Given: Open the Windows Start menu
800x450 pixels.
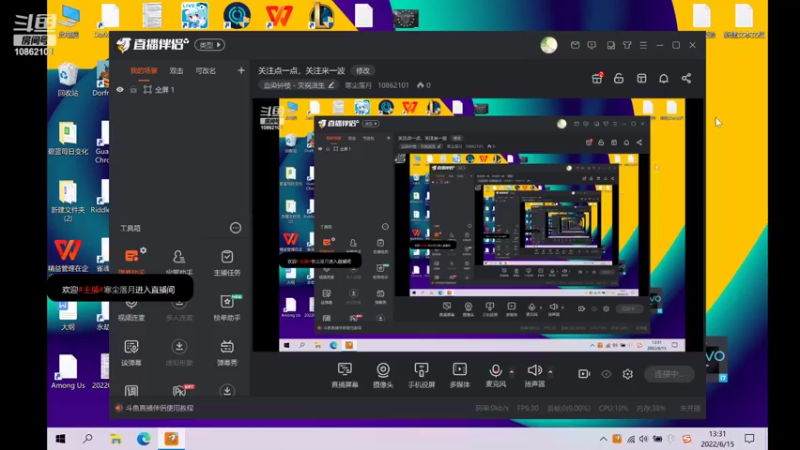Looking at the screenshot, I should 60,439.
